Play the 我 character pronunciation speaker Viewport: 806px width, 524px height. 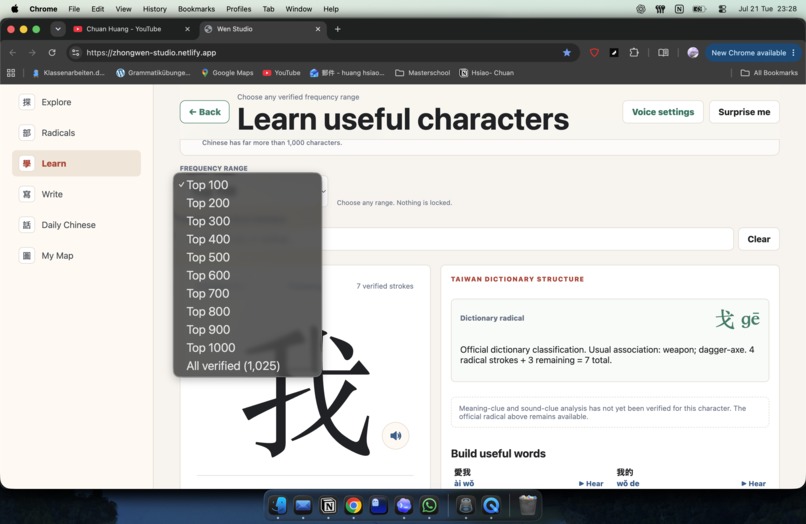(395, 436)
